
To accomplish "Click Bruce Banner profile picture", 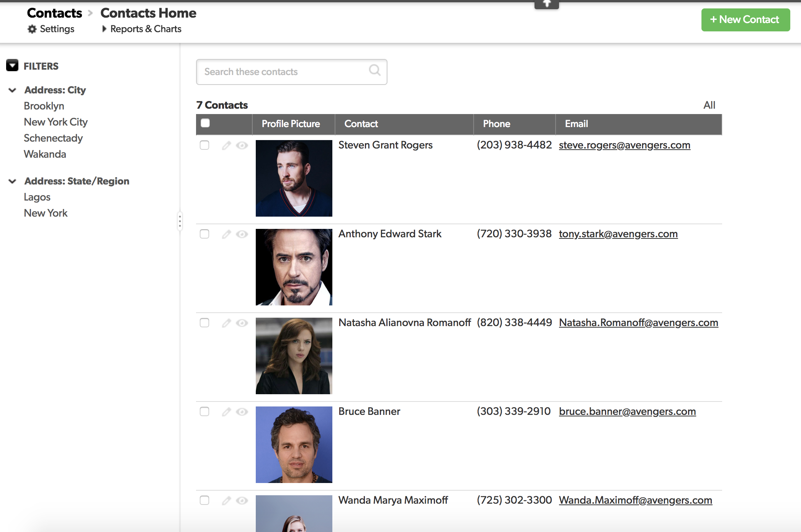I will pyautogui.click(x=294, y=445).
